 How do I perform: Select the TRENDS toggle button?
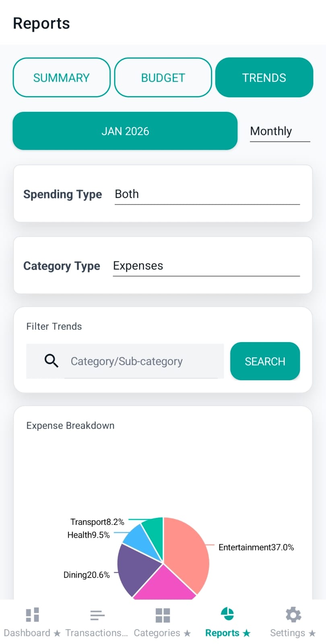(264, 77)
